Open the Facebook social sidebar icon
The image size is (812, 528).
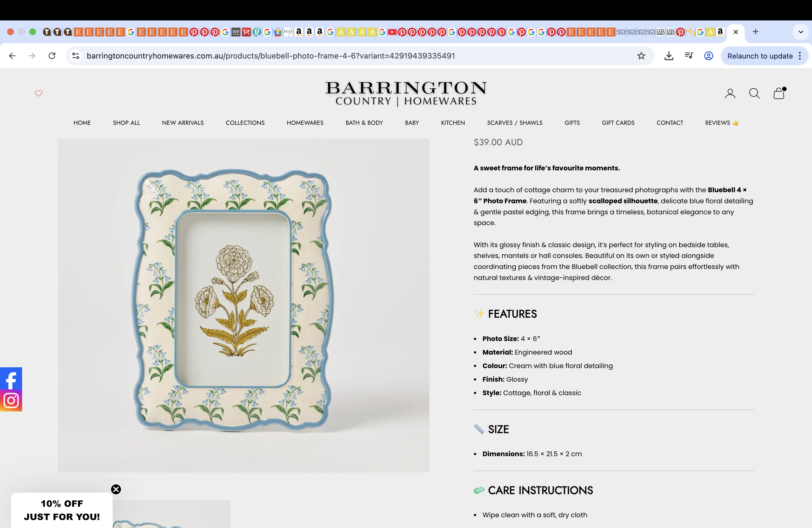(11, 378)
